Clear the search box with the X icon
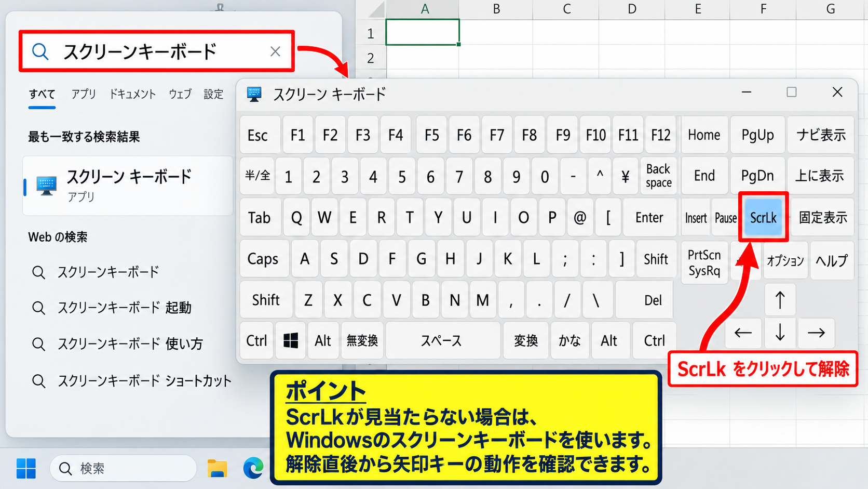The height and width of the screenshot is (489, 868). coord(275,51)
